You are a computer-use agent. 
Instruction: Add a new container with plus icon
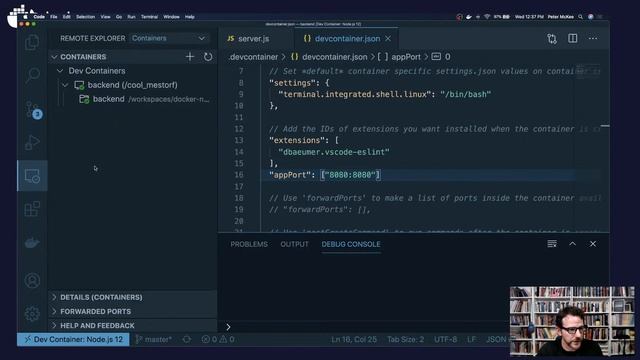pyautogui.click(x=190, y=57)
